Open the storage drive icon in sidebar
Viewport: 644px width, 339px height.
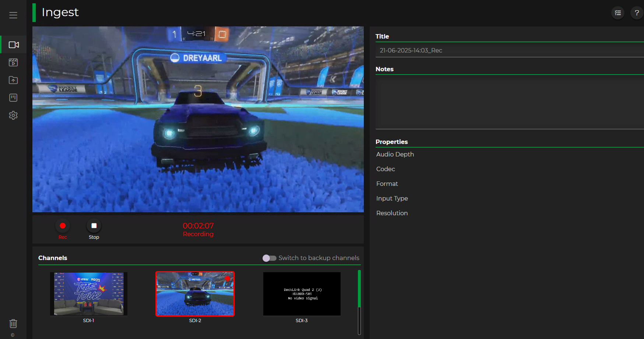(13, 98)
